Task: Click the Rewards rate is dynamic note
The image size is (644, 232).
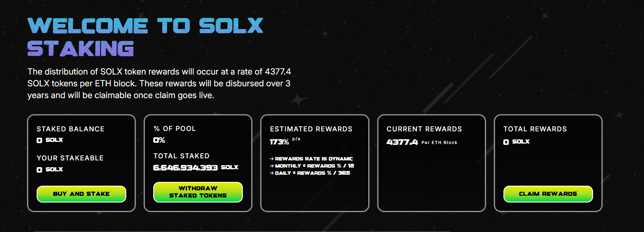Action: (311, 159)
